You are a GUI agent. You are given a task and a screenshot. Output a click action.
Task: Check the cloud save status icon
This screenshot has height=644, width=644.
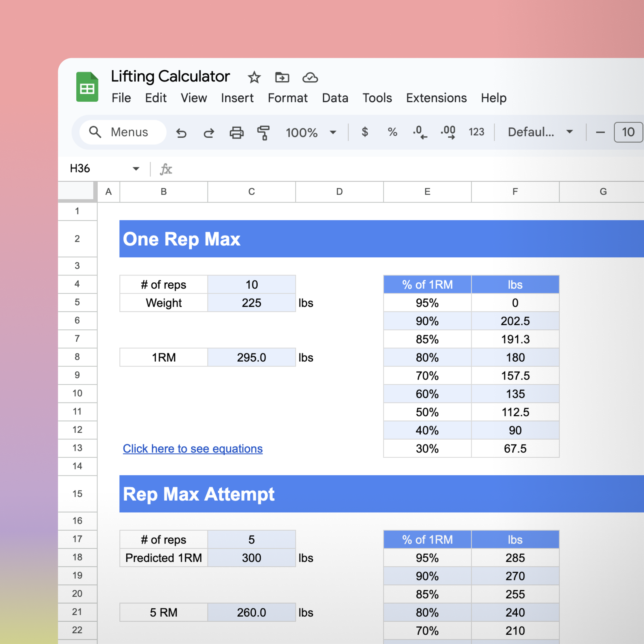click(x=310, y=77)
